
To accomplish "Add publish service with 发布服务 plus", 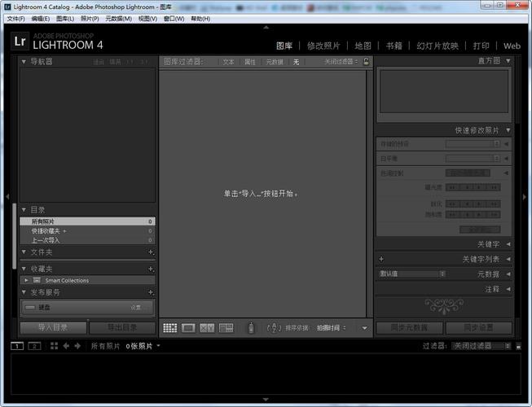I will (x=151, y=292).
